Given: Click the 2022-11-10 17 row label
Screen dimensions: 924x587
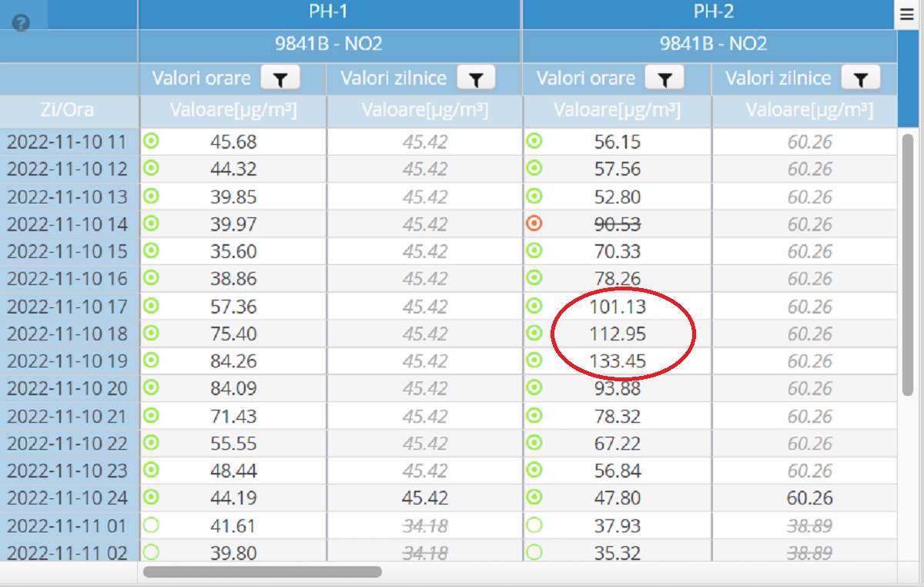Looking at the screenshot, I should click(x=68, y=307).
